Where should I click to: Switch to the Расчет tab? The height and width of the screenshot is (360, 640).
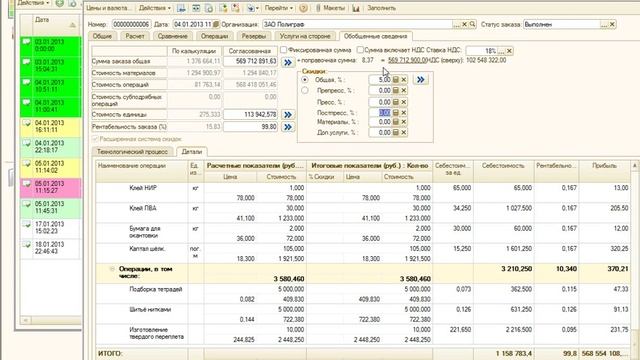click(x=135, y=36)
